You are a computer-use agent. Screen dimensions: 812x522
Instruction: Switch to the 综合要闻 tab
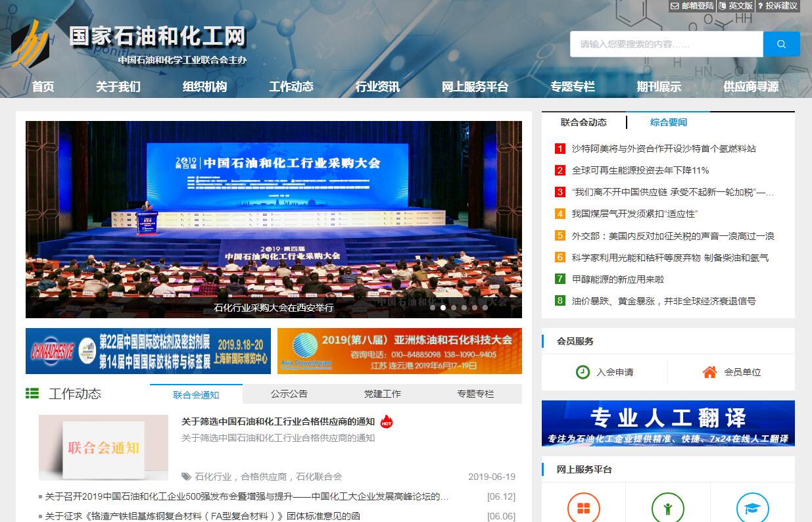tap(668, 122)
